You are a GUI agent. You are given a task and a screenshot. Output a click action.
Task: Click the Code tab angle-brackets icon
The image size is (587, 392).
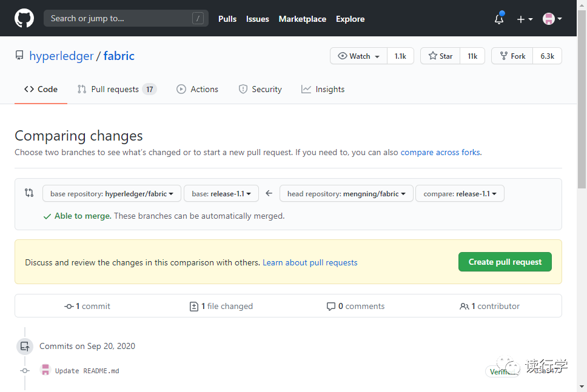[x=29, y=89]
